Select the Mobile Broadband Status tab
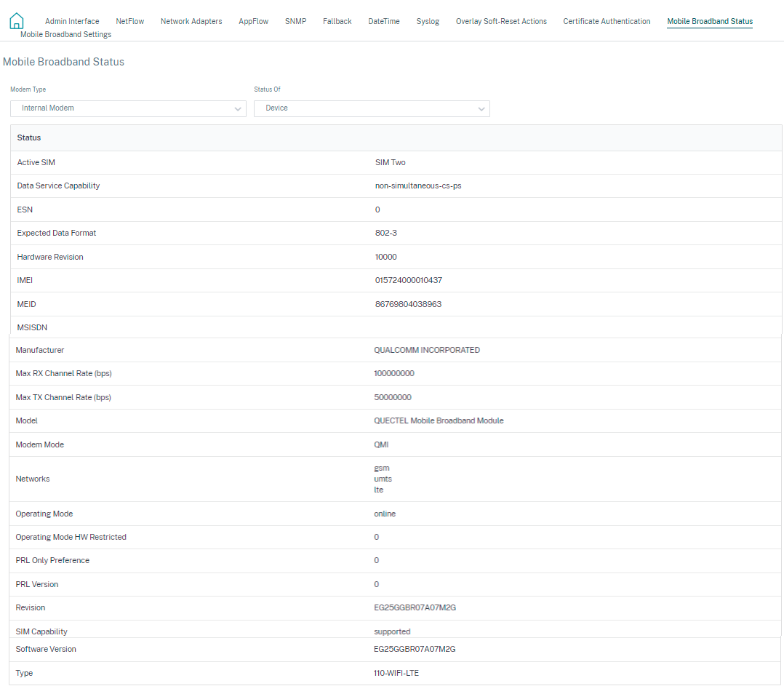 (x=710, y=22)
